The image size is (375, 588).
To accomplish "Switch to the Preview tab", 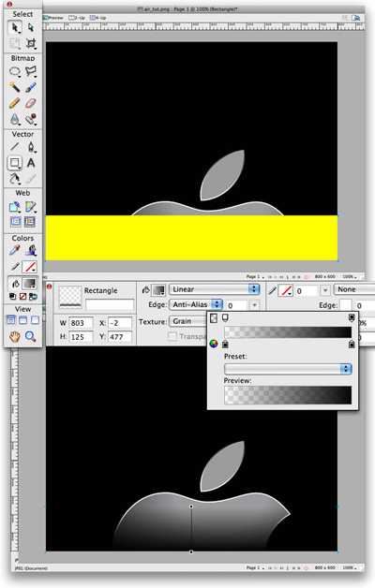I will tap(53, 18).
